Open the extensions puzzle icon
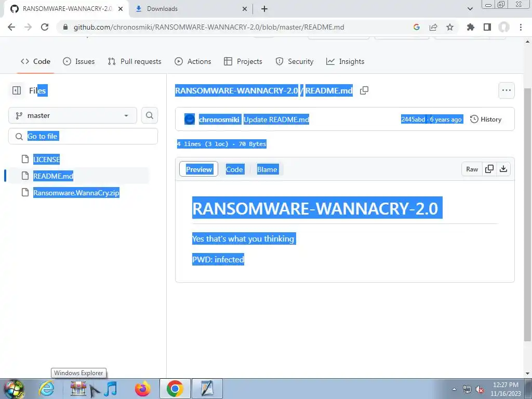Viewport: 532px width, 399px height. (x=471, y=27)
